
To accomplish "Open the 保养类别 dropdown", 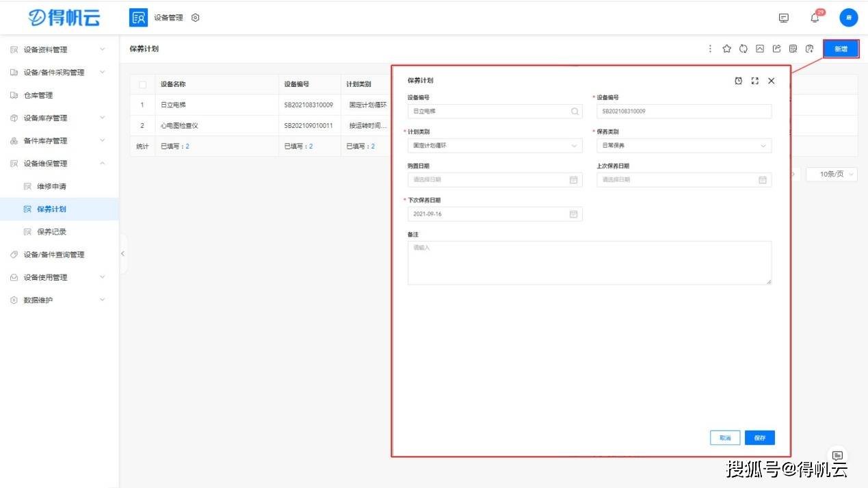I will (684, 146).
